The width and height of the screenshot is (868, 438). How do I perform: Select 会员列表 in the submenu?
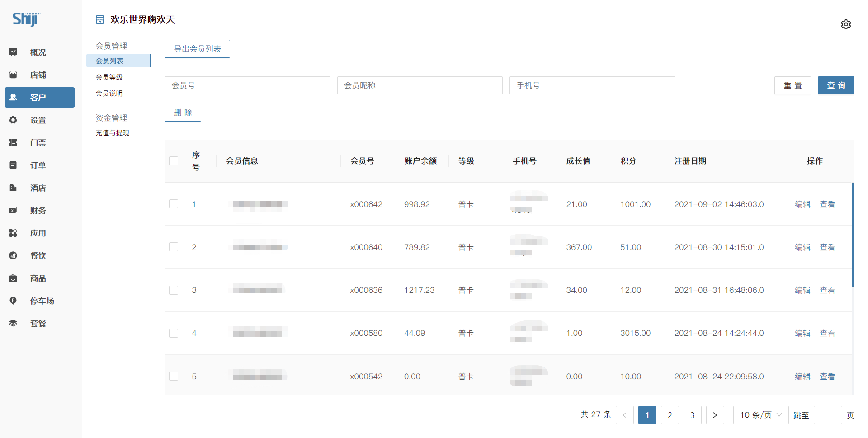(118, 61)
